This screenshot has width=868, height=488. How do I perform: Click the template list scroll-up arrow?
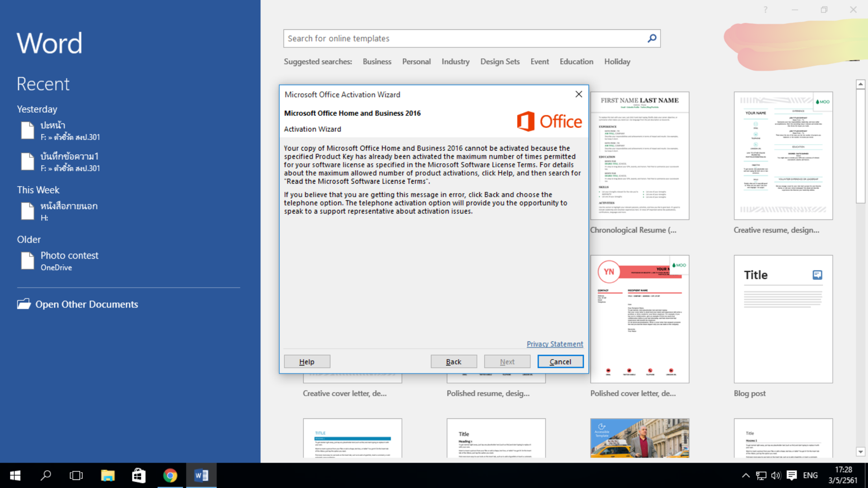click(860, 84)
